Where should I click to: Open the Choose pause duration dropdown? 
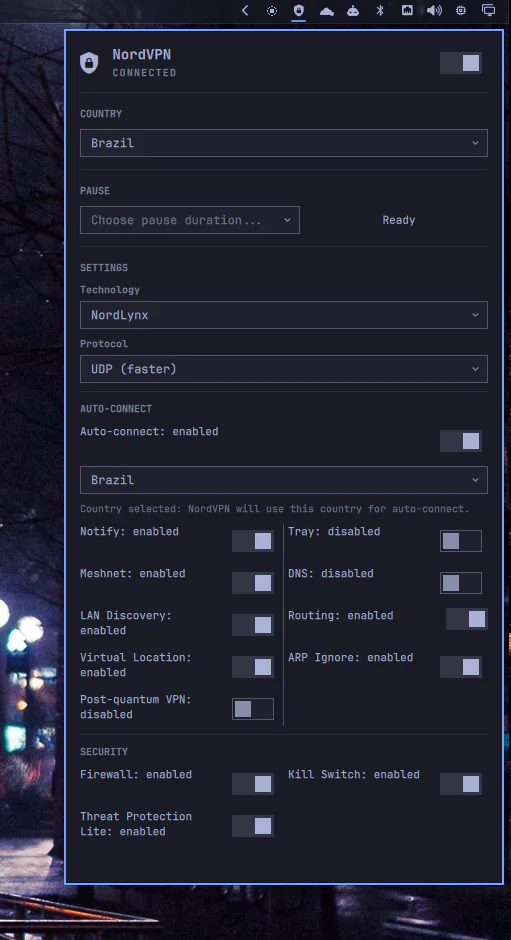pos(190,220)
